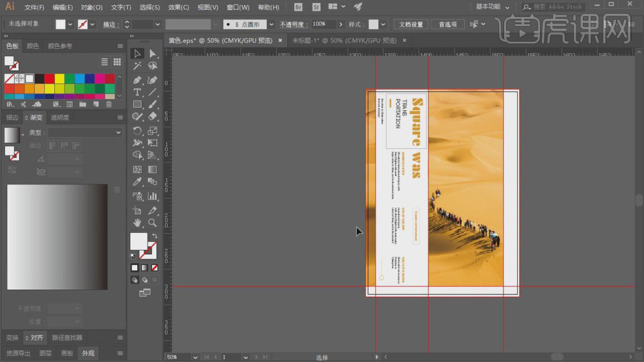The image size is (644, 362).
Task: Switch to the 未标题-1 document tab
Action: tap(344, 40)
